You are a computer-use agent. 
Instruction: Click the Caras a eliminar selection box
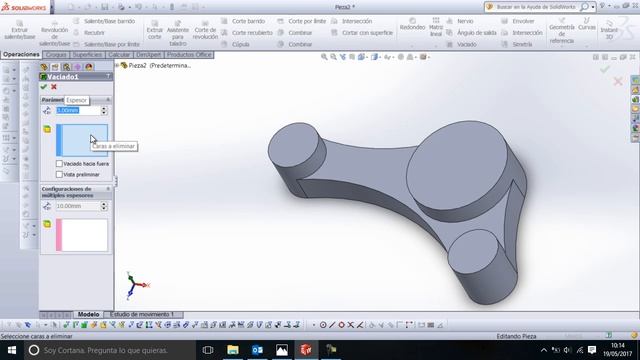point(82,140)
